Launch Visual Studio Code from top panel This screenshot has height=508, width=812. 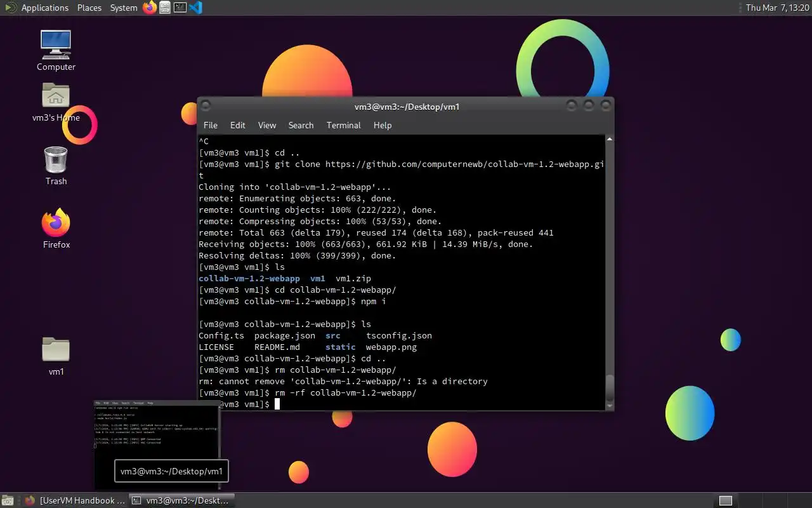195,8
